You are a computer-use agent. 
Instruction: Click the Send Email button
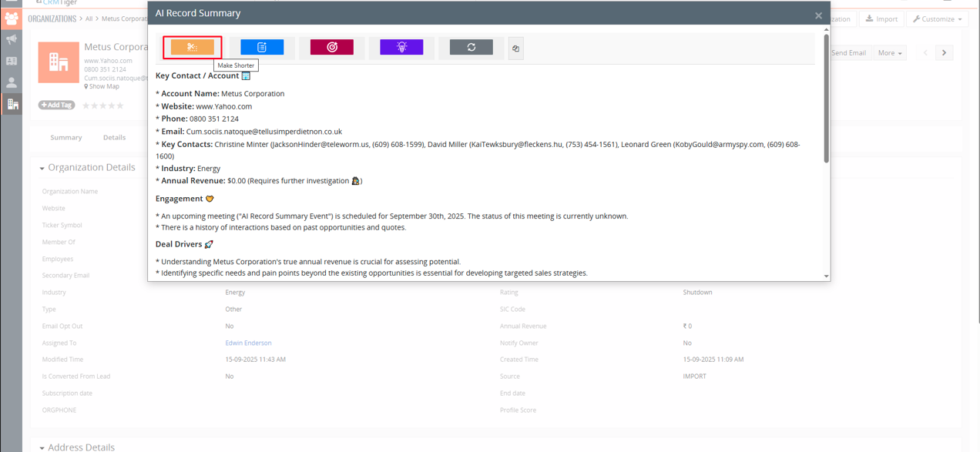pos(848,52)
